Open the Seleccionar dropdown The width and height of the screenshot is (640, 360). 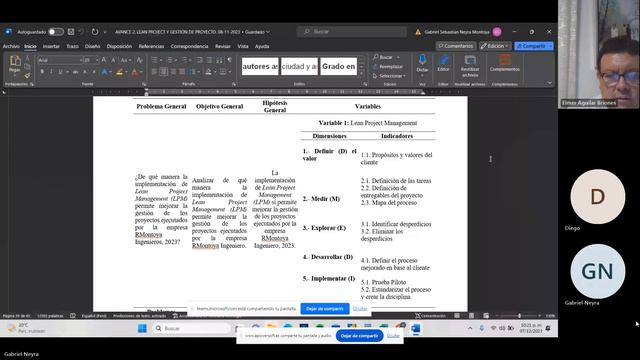[389, 76]
